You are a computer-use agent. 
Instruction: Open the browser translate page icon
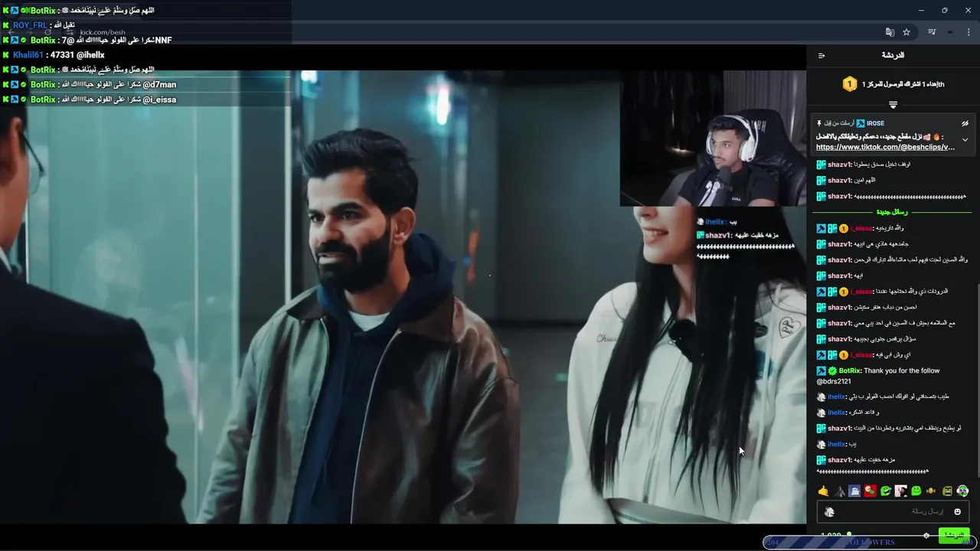point(890,32)
